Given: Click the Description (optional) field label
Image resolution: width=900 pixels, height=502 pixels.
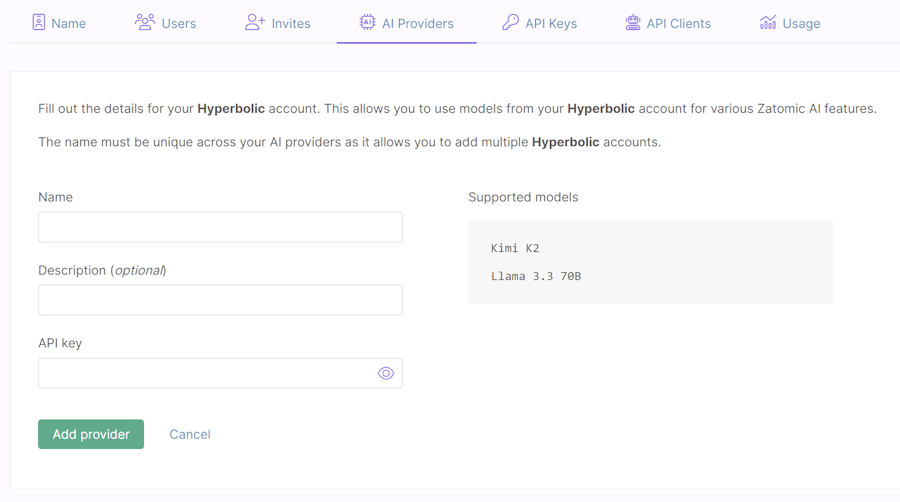Looking at the screenshot, I should click(x=102, y=270).
